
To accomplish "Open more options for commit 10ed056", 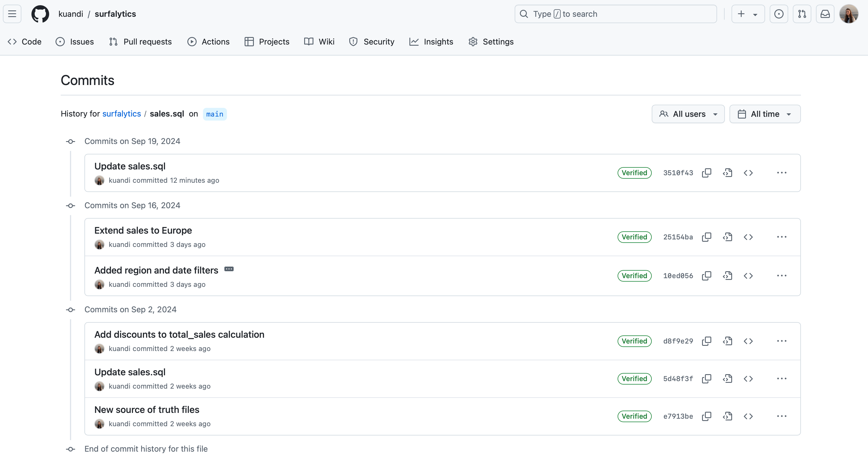I will pyautogui.click(x=782, y=276).
